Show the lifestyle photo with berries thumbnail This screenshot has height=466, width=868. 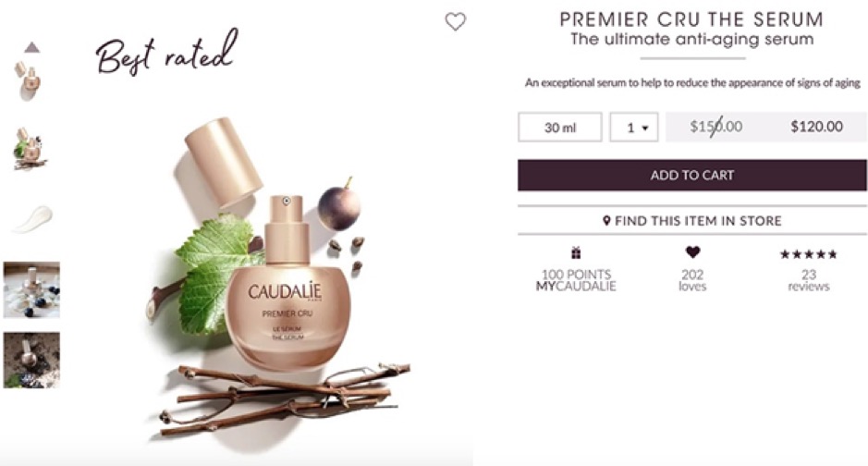(x=31, y=289)
